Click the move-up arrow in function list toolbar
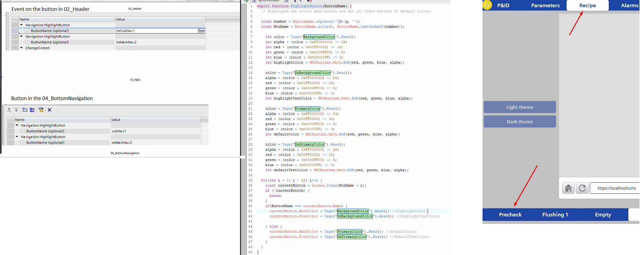Image resolution: width=644 pixels, height=255 pixels. click(9, 110)
